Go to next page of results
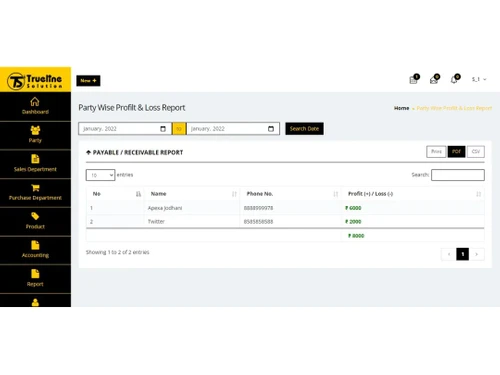Screen dimensions: 500x375 click(x=477, y=254)
